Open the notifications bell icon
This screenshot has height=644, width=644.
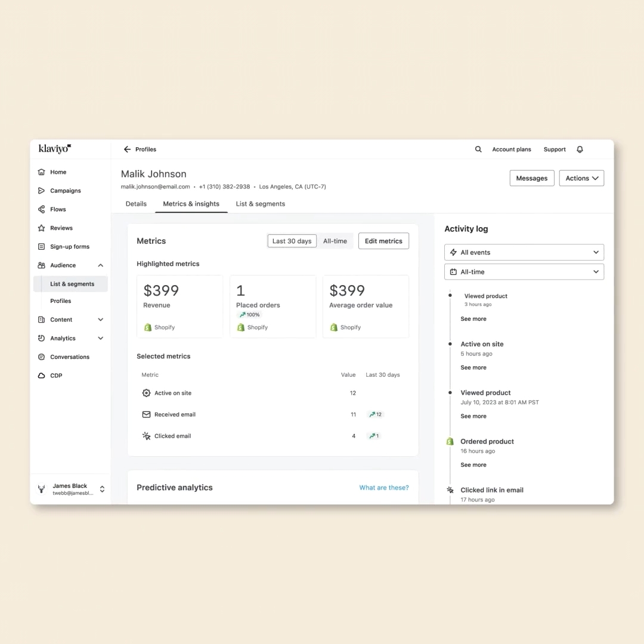[x=580, y=150]
